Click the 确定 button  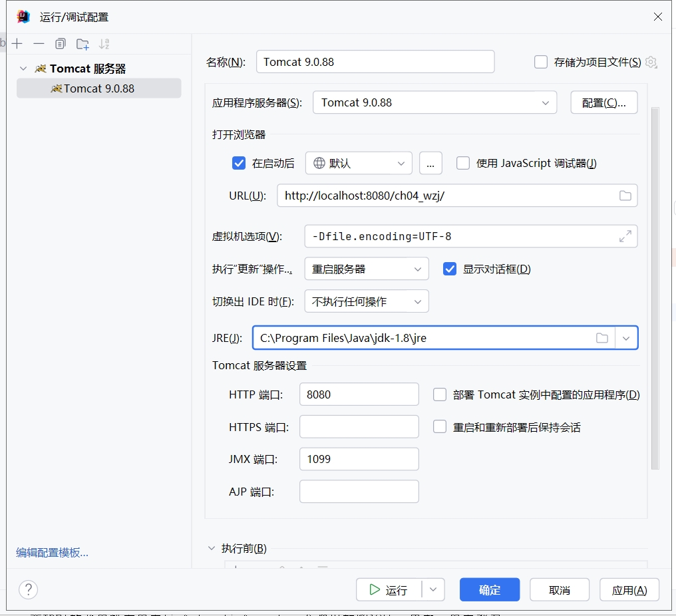[490, 590]
